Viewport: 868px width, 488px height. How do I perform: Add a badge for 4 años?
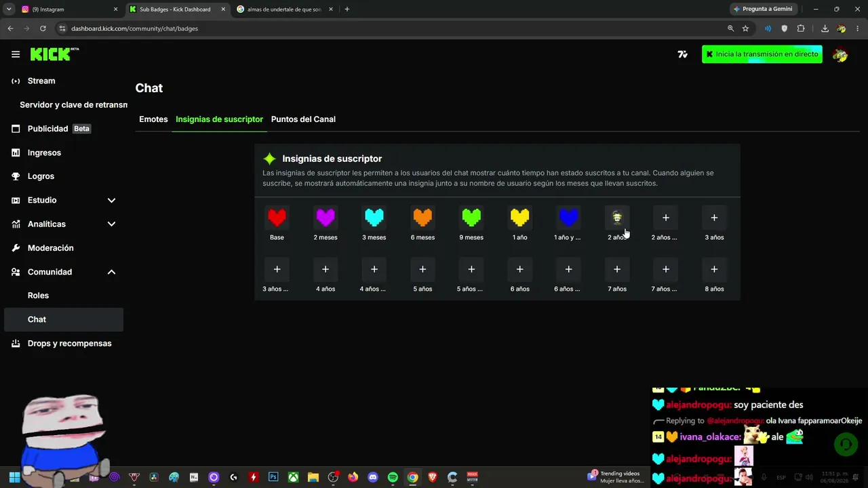tap(325, 269)
